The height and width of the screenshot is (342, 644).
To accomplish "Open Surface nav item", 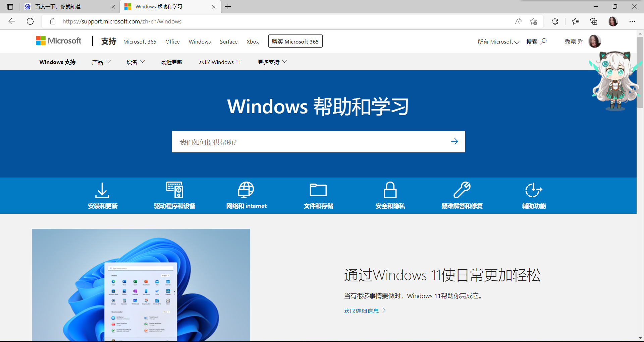I will pyautogui.click(x=229, y=42).
